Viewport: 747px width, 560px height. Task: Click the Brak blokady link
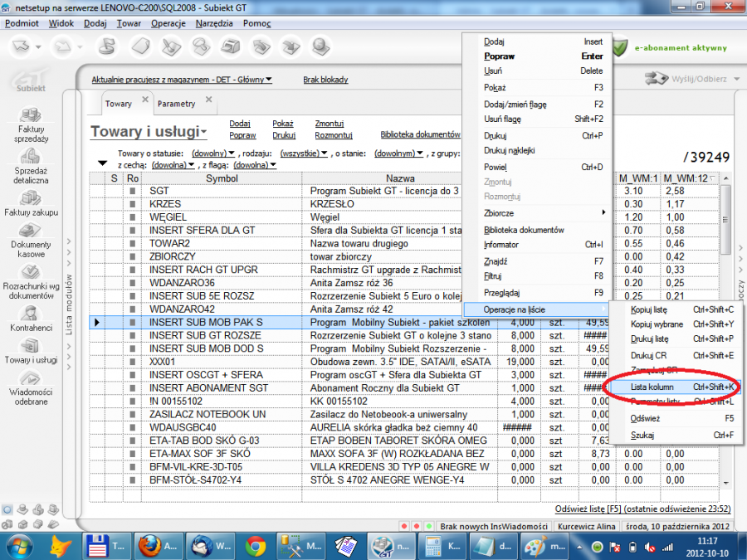325,80
